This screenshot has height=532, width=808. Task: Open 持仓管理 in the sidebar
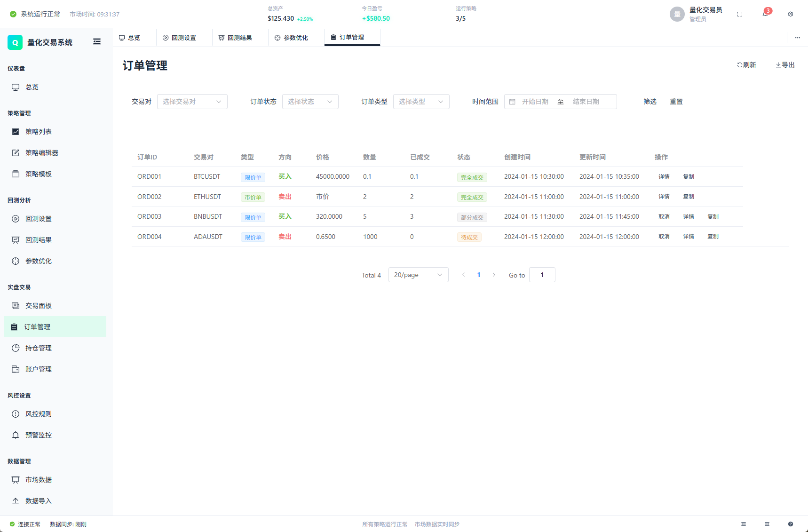point(55,348)
